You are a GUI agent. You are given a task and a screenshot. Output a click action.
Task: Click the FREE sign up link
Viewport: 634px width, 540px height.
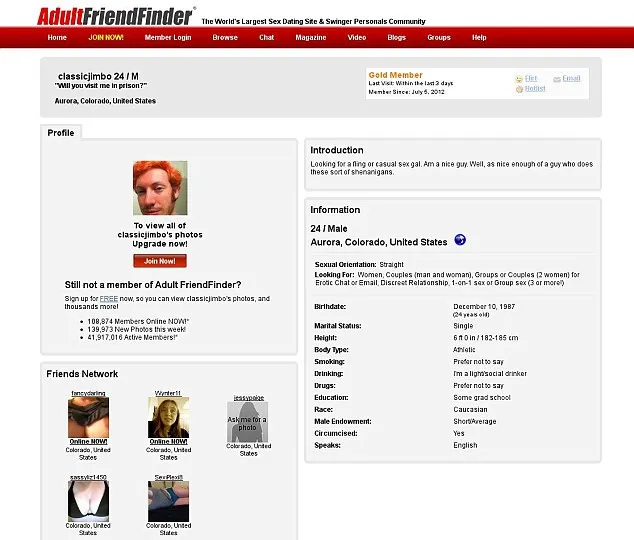pyautogui.click(x=109, y=299)
